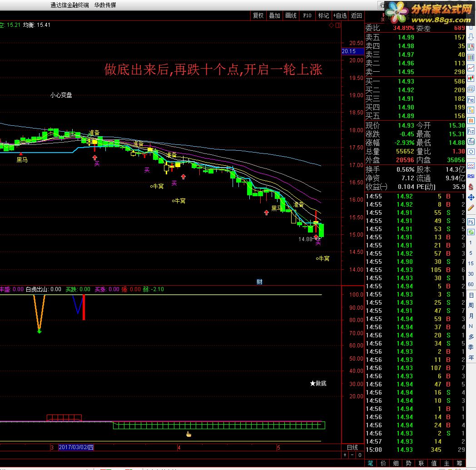This screenshot has width=476, height=470.
Task: Click the F10 toolbar button
Action: (307, 15)
